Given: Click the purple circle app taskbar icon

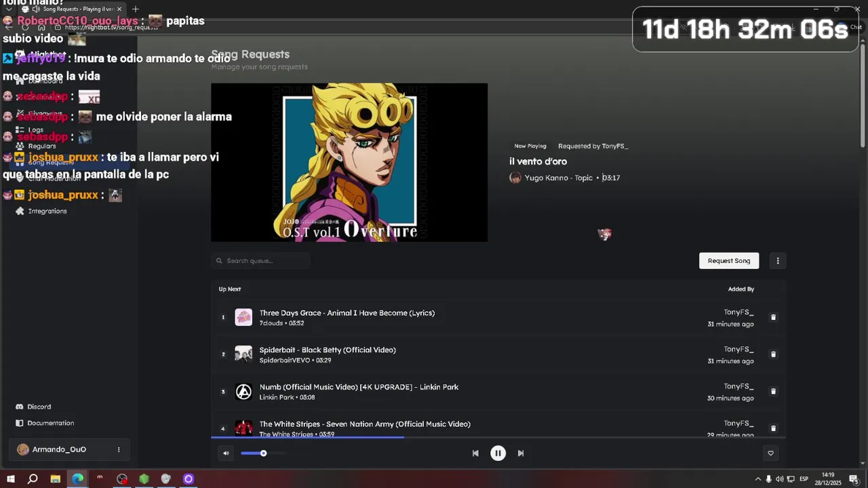Looking at the screenshot, I should coord(189,479).
